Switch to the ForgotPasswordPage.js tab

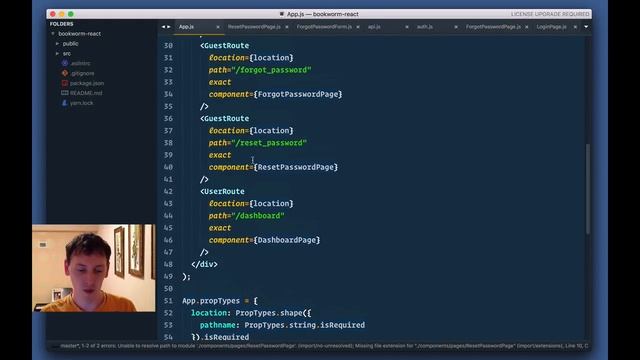click(x=493, y=27)
